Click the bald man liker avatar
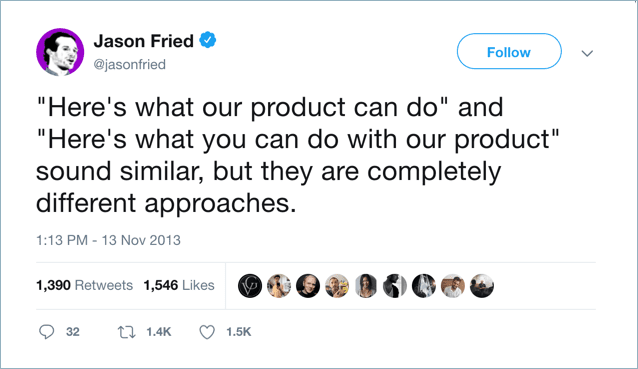 pos(308,286)
